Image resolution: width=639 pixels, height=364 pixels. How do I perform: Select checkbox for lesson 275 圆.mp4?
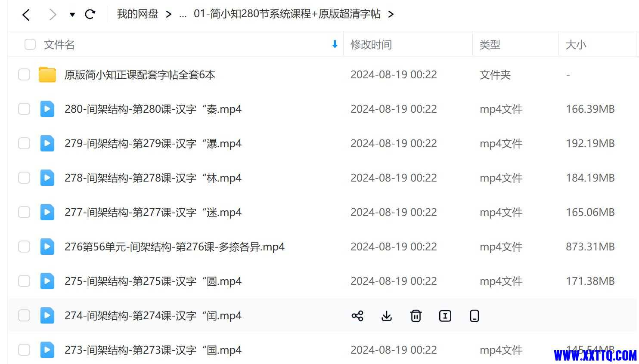(24, 281)
